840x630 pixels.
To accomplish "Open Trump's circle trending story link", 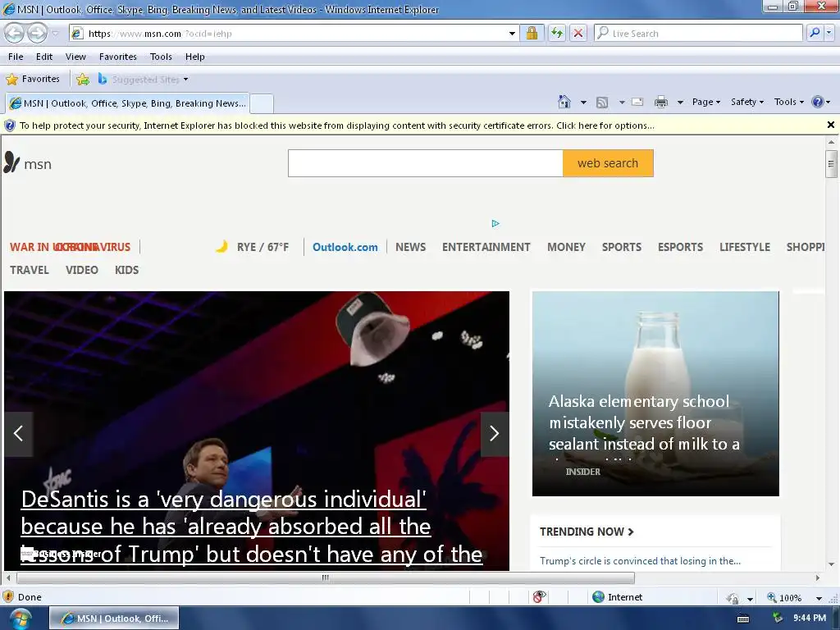I will pos(640,561).
